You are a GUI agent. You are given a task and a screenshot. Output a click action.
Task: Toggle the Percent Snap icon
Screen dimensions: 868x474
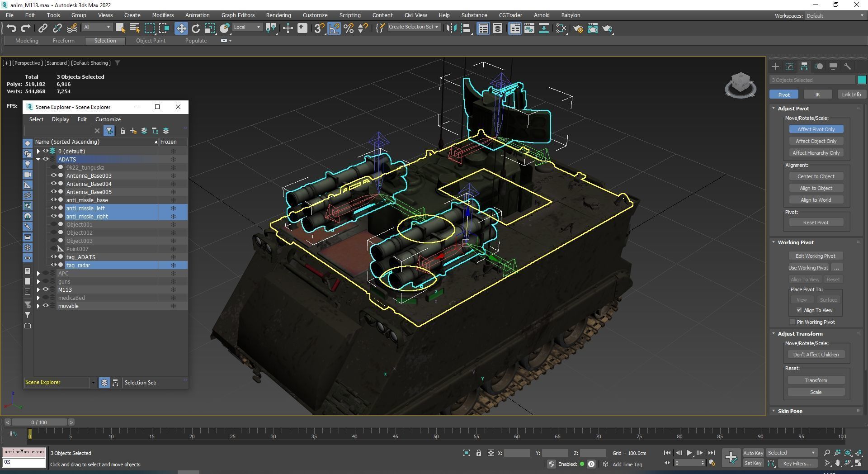[x=349, y=28]
